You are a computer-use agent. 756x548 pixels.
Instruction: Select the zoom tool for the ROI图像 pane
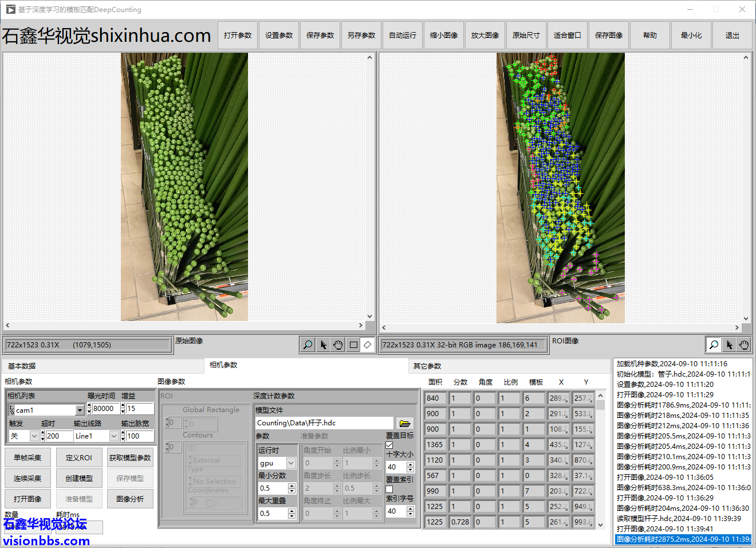[714, 345]
